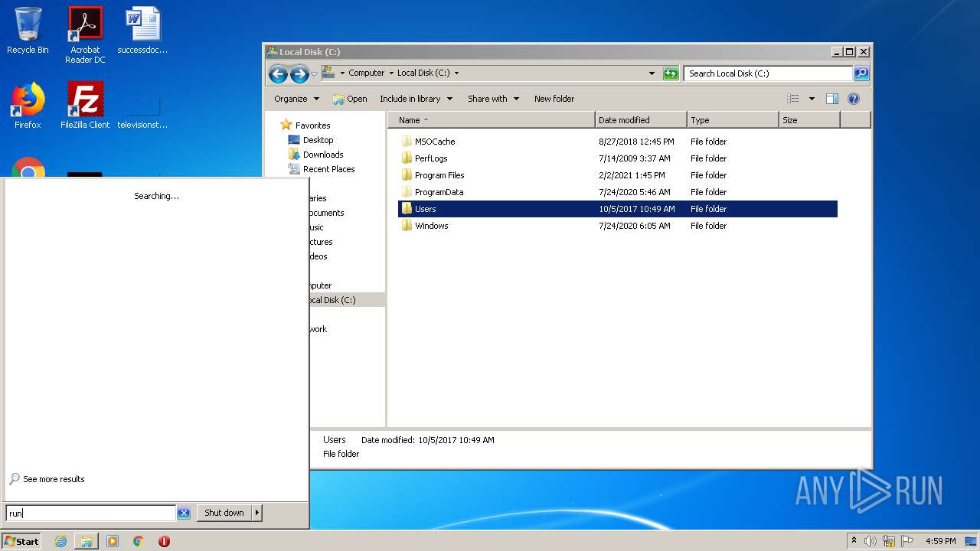The height and width of the screenshot is (551, 980).
Task: Click Computer in address breadcrumb
Action: tap(366, 73)
